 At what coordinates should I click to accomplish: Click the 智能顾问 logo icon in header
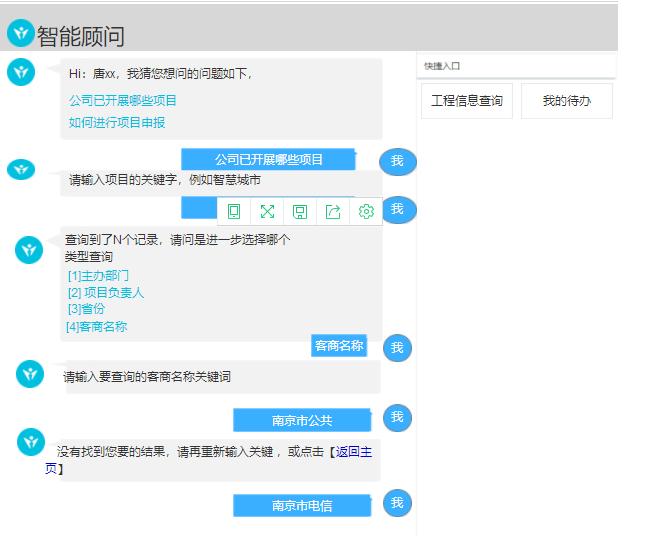tap(20, 34)
